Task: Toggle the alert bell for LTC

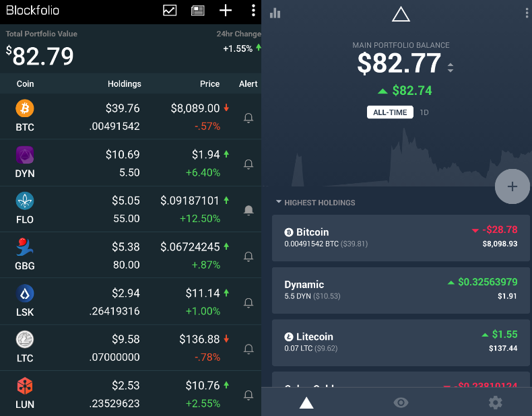Action: tap(248, 349)
